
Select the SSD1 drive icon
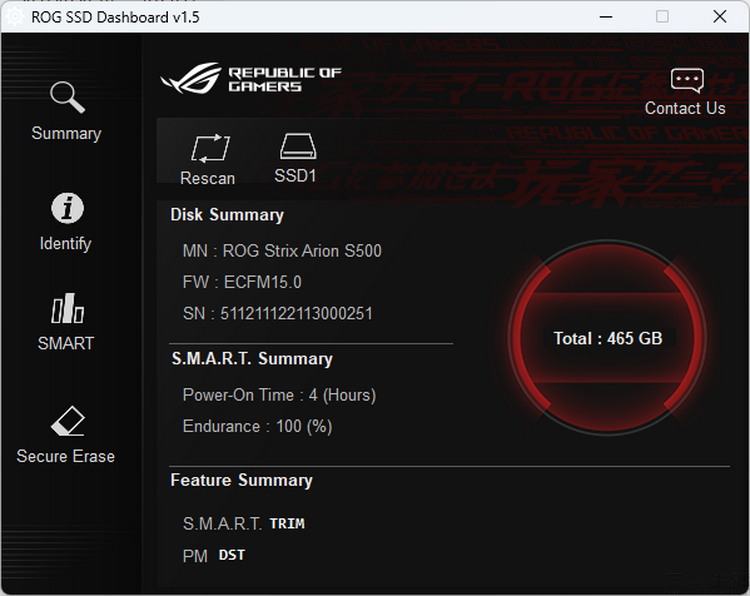[x=298, y=146]
